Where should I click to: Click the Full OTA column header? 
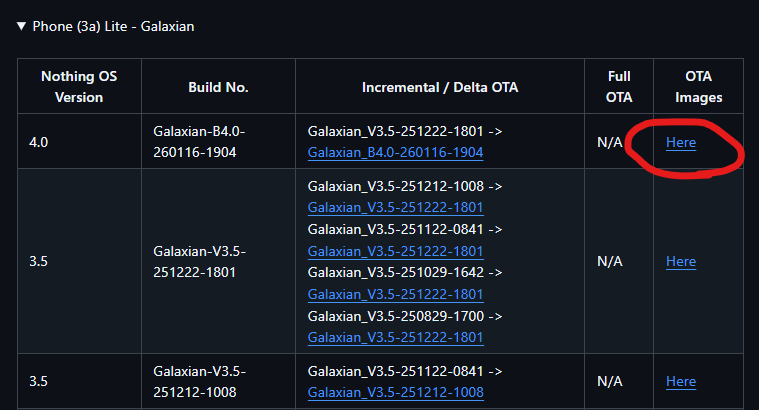[x=619, y=87]
